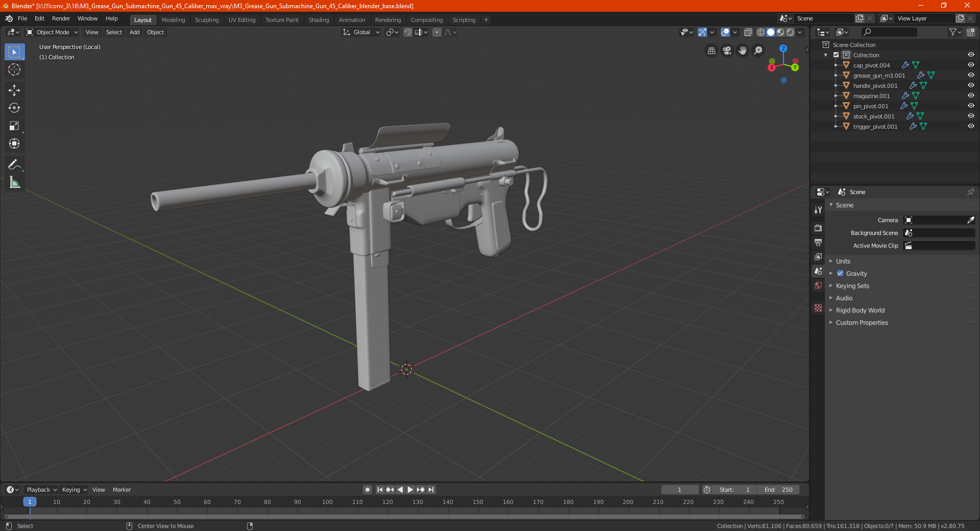980x531 pixels.
Task: Hide cap_pivot.004 in viewport
Action: click(x=971, y=65)
